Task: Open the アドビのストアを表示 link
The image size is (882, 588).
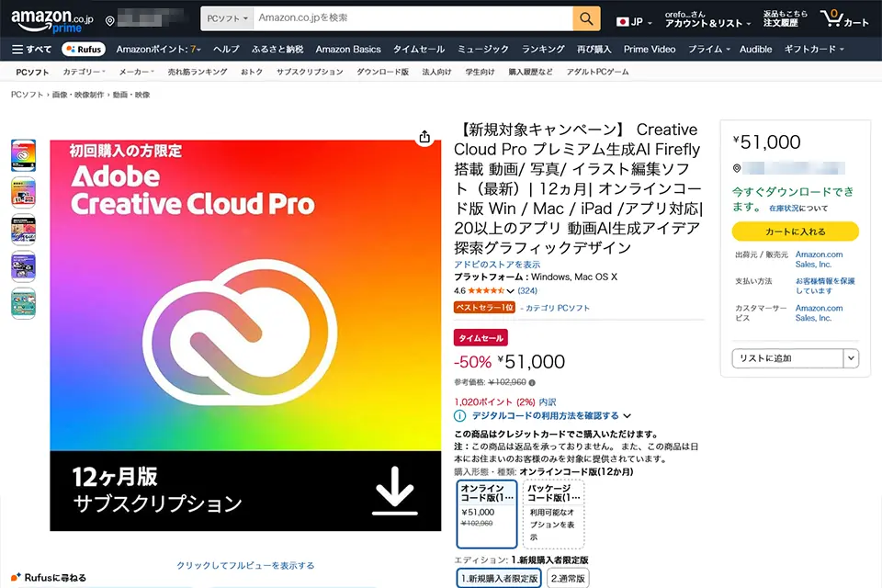Action: [497, 265]
